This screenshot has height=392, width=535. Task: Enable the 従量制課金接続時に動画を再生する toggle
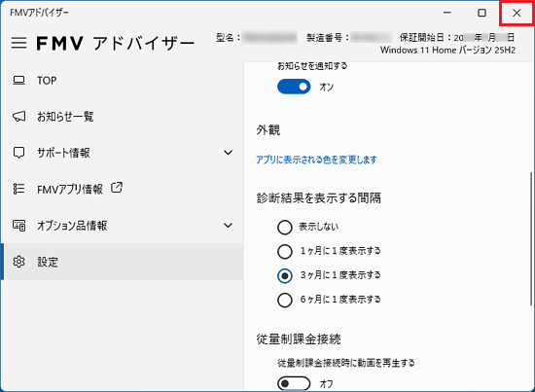click(294, 383)
